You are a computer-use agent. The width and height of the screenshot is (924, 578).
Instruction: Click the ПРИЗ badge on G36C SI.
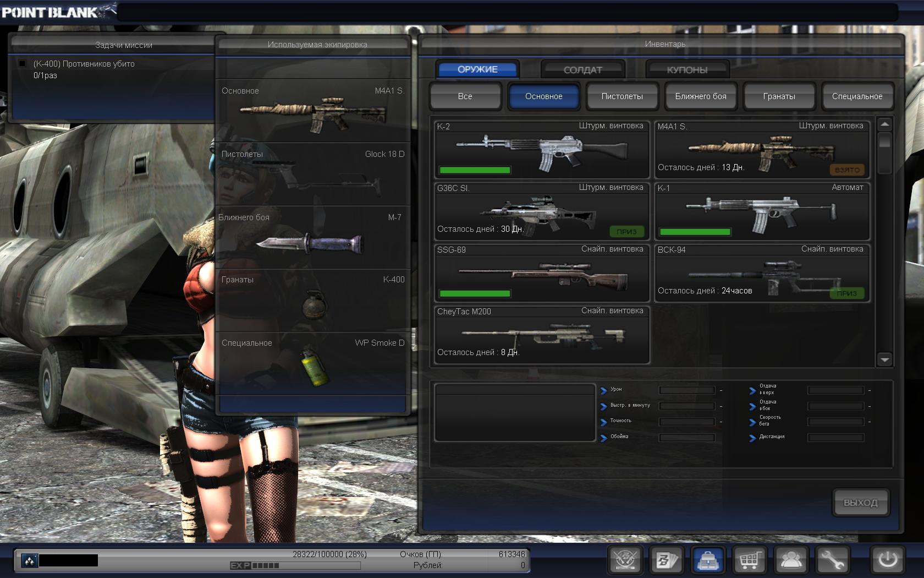[x=626, y=232]
